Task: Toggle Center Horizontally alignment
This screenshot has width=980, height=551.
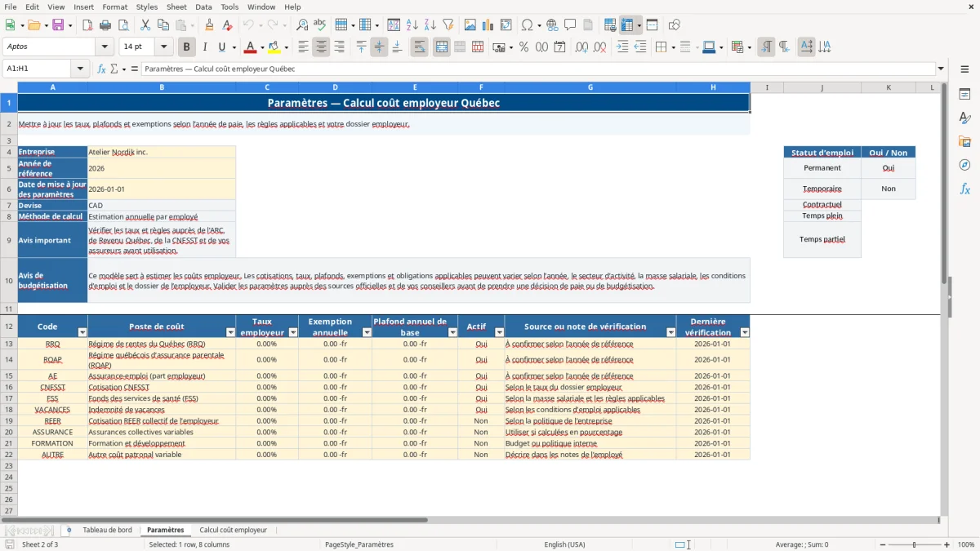Action: 321,47
